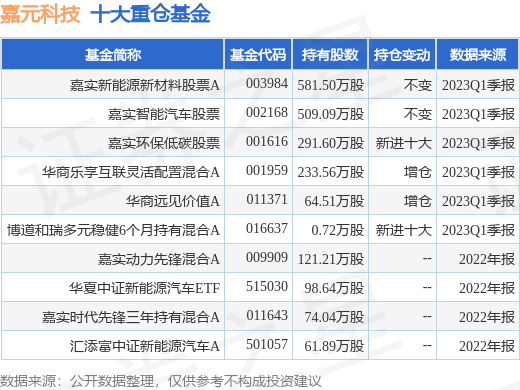Screen dimensions: 520x390
Task: Click fund name 华商乐享互联灵活配置混合A
Action: click(x=131, y=172)
